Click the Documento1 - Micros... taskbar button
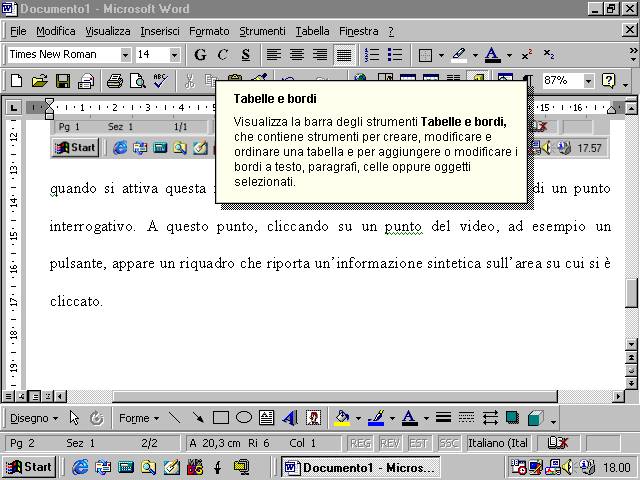Screen dimensions: 640x480 [x=360, y=467]
